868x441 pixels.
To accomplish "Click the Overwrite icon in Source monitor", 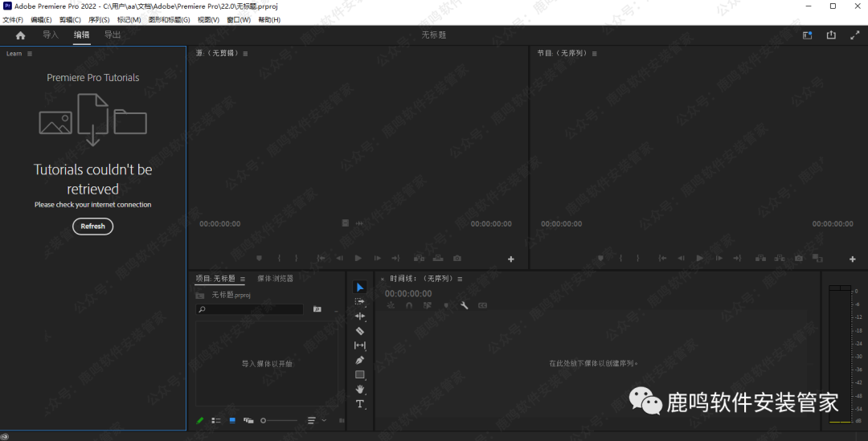I will [438, 259].
